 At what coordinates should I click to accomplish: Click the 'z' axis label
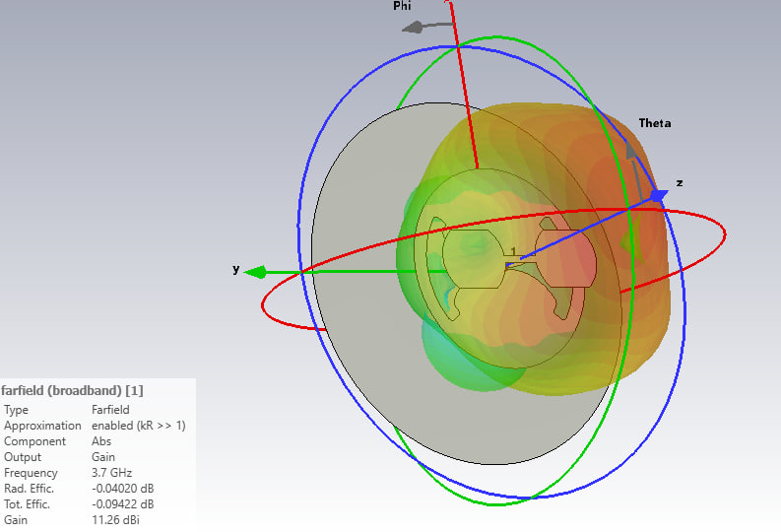(x=680, y=183)
